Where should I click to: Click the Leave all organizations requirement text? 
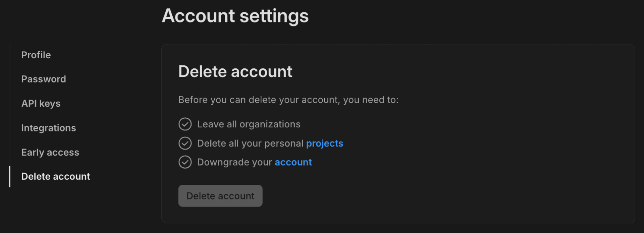[x=249, y=124]
